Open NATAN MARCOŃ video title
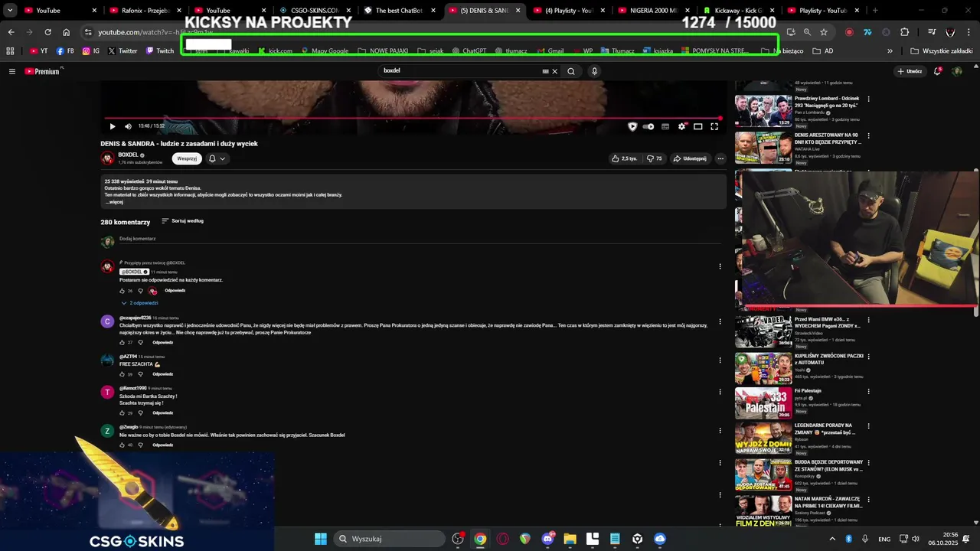The image size is (980, 551). [x=828, y=502]
